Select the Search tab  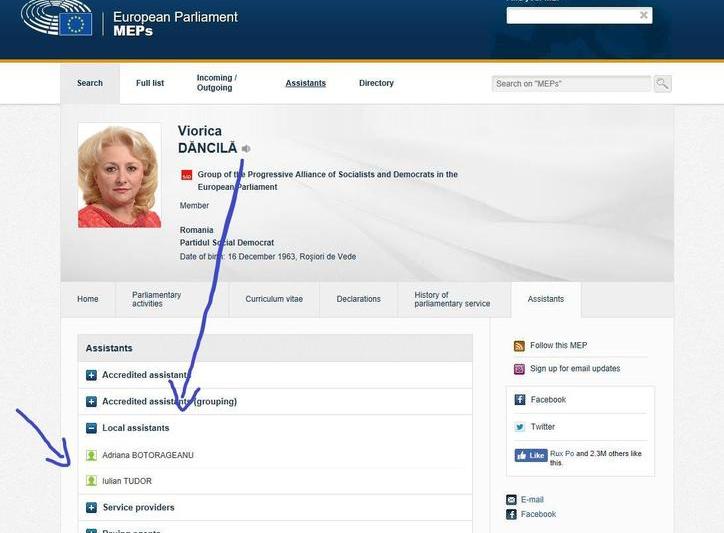[90, 83]
